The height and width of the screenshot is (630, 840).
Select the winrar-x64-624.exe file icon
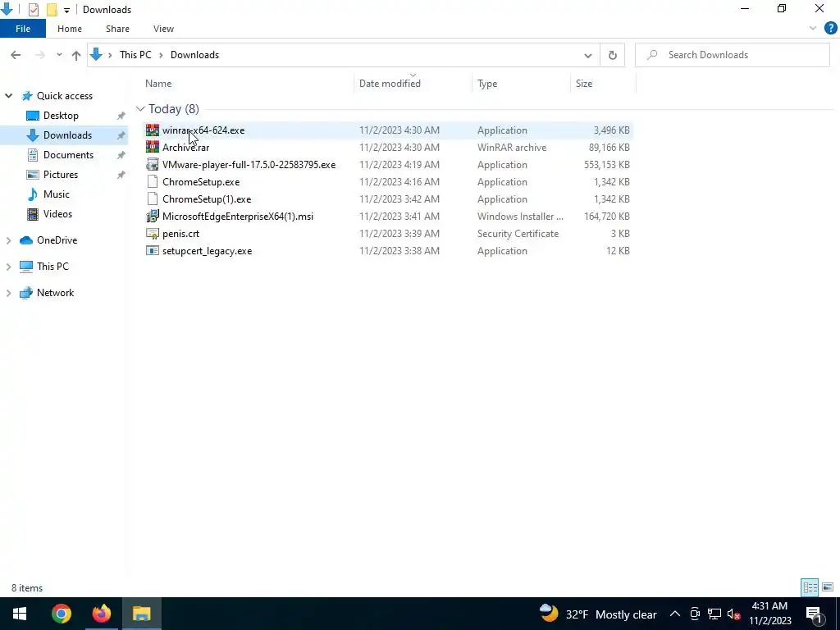coord(152,130)
